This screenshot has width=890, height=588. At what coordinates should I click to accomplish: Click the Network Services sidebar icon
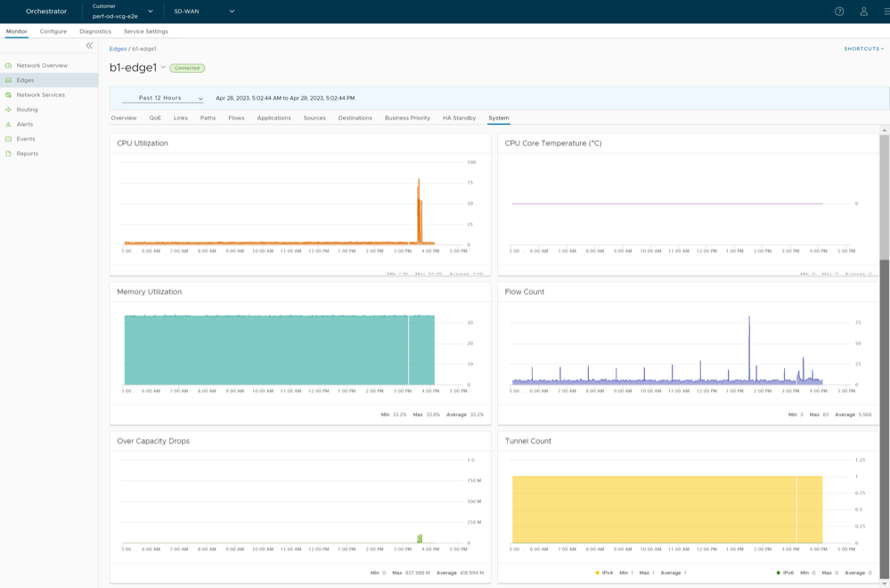coord(9,95)
